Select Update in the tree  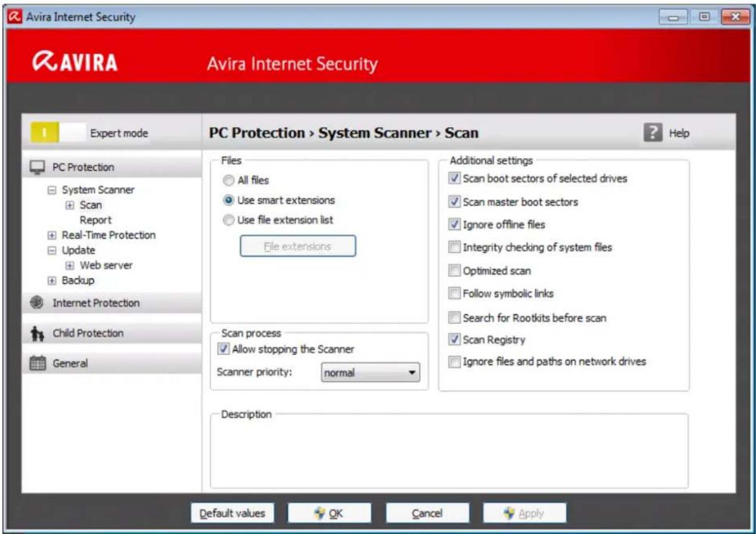[x=78, y=251]
